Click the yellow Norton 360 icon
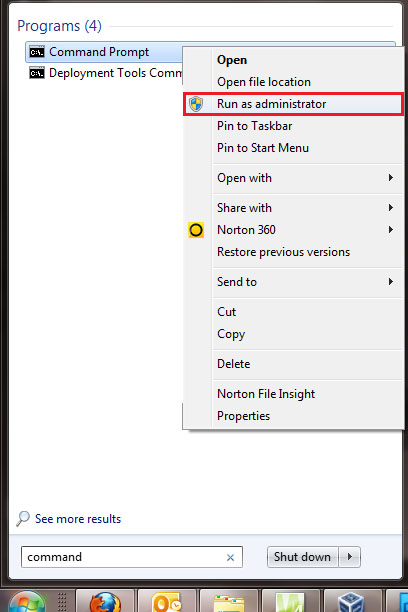408x612 pixels. 196,230
